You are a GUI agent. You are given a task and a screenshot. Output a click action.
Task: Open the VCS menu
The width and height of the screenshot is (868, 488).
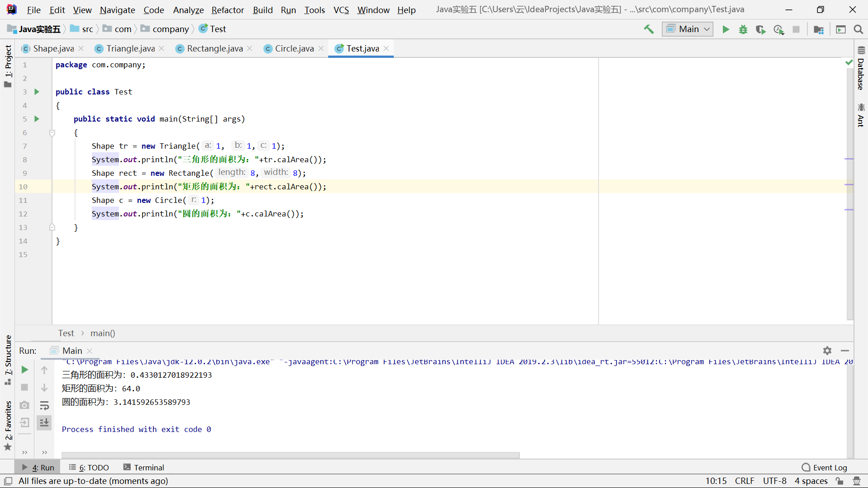341,10
